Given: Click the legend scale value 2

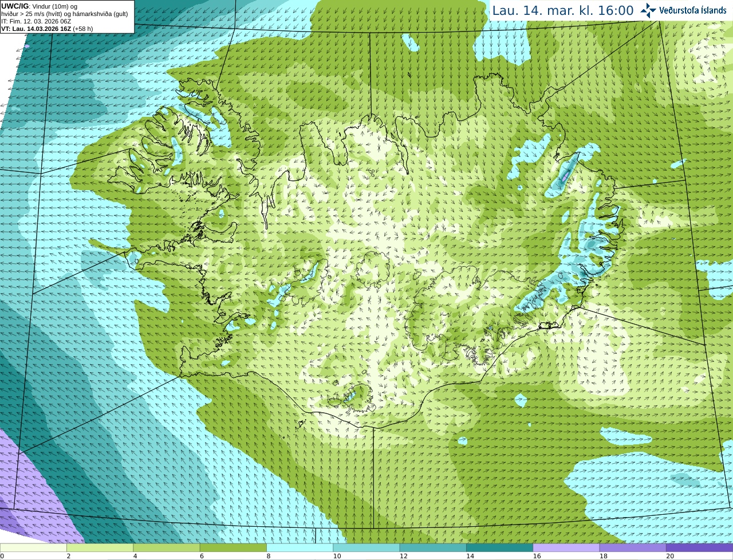Looking at the screenshot, I should pos(69,556).
